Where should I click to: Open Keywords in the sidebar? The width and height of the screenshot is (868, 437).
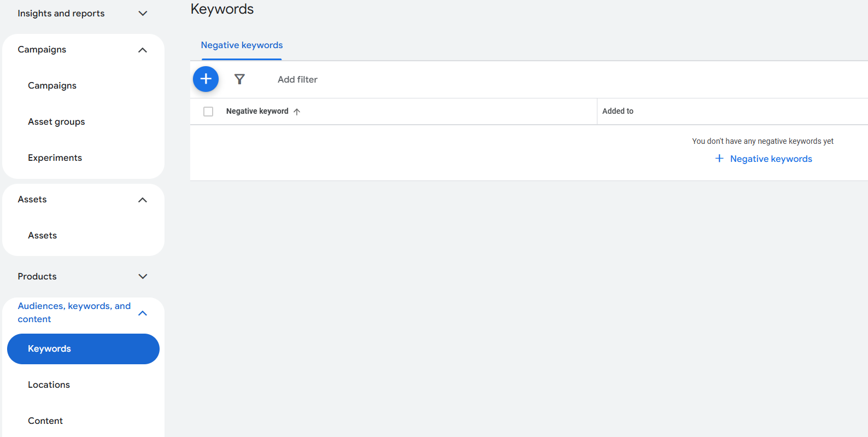[x=83, y=349]
